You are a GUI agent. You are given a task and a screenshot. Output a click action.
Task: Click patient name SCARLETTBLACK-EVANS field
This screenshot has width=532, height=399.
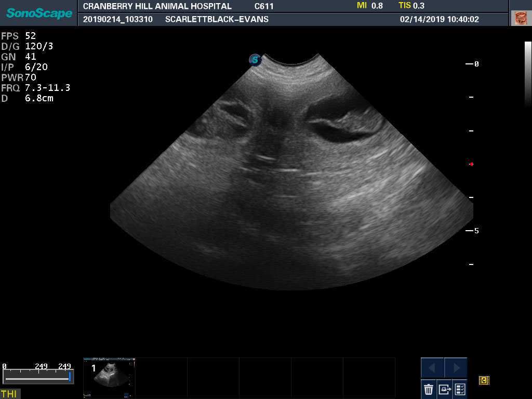(217, 19)
